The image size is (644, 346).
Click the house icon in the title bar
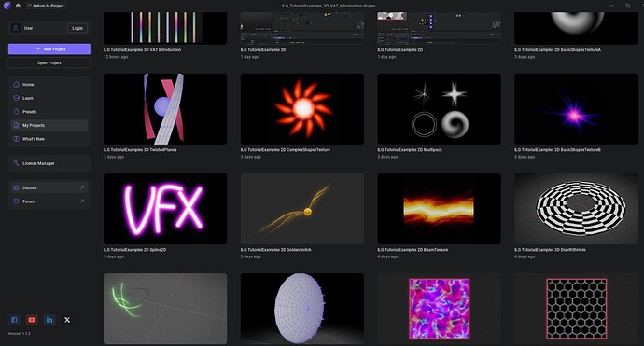[18, 6]
